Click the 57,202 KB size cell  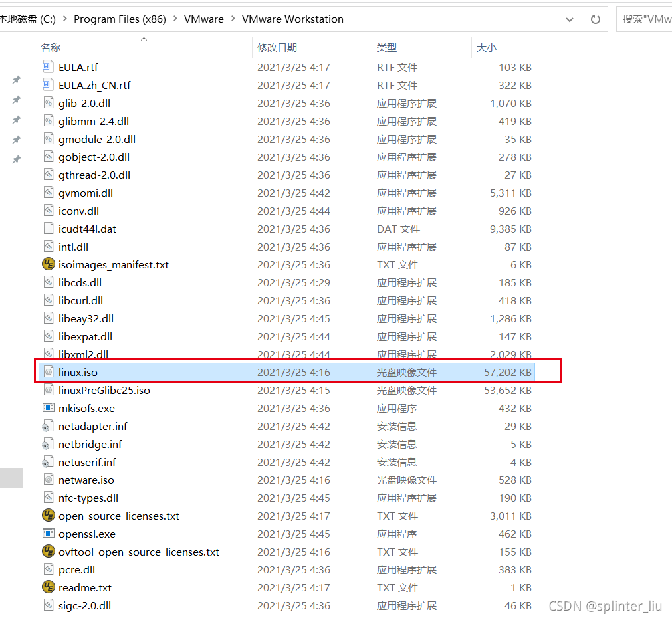click(x=508, y=372)
